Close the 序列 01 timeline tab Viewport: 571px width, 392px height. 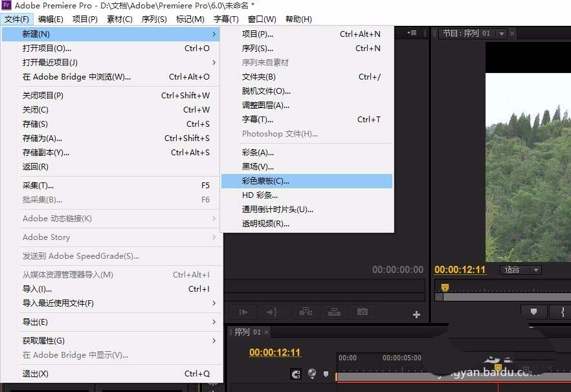click(266, 332)
